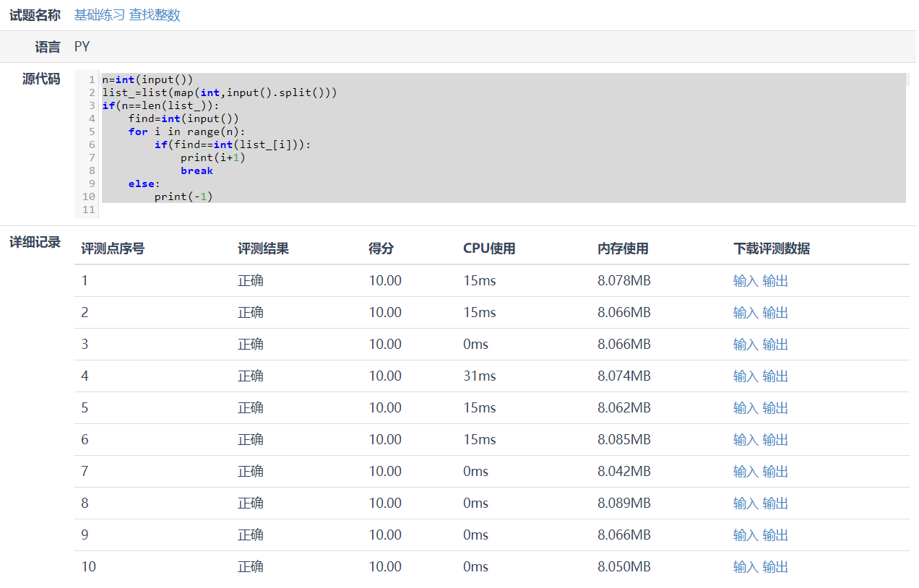Image resolution: width=919 pixels, height=588 pixels.
Task: Click the 试题名称 label
Action: tap(35, 15)
